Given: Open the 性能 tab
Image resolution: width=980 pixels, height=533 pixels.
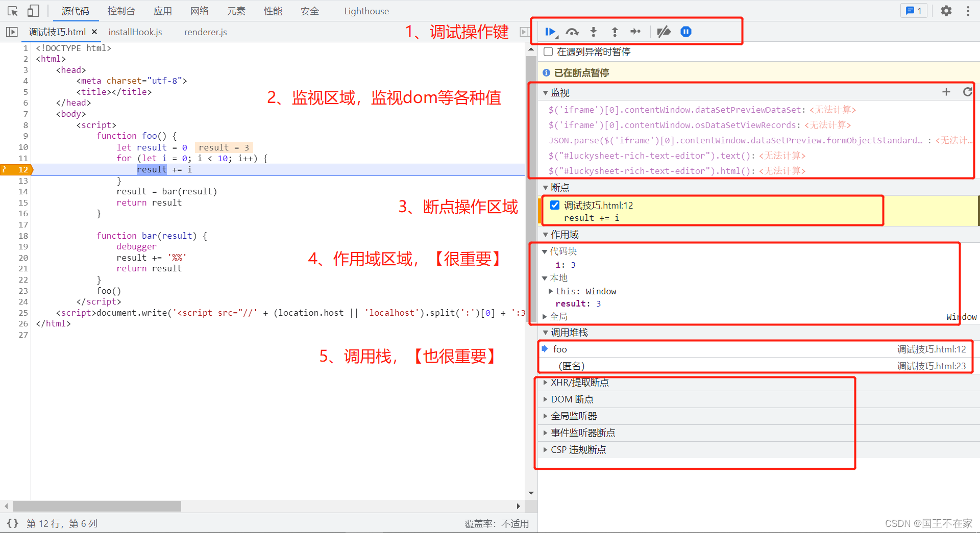Looking at the screenshot, I should point(273,11).
